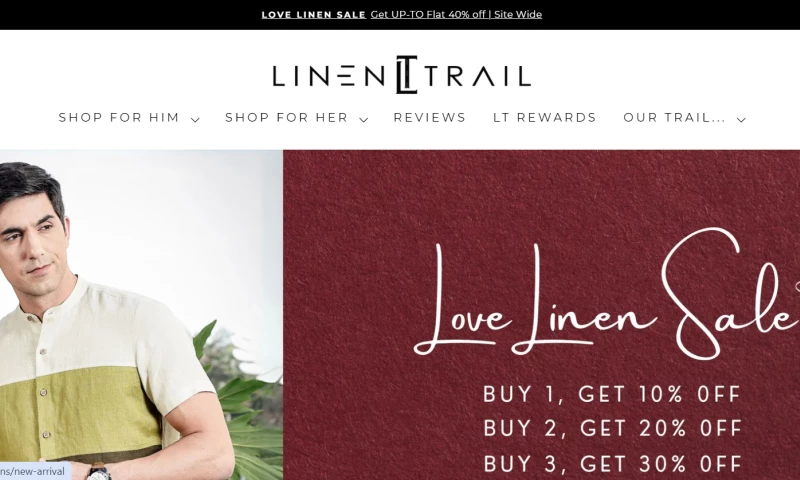This screenshot has height=480, width=800.
Task: Expand the Shop For Her chevron arrow
Action: (363, 120)
